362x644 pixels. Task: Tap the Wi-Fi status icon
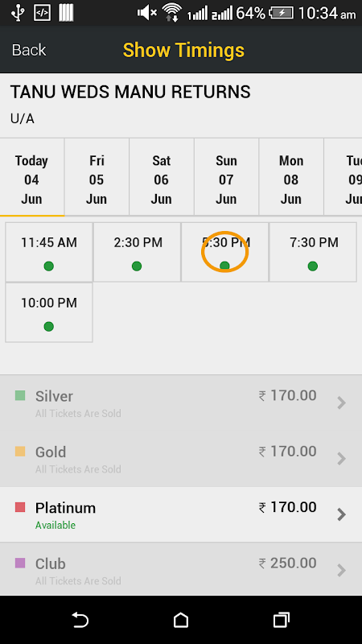[x=172, y=13]
